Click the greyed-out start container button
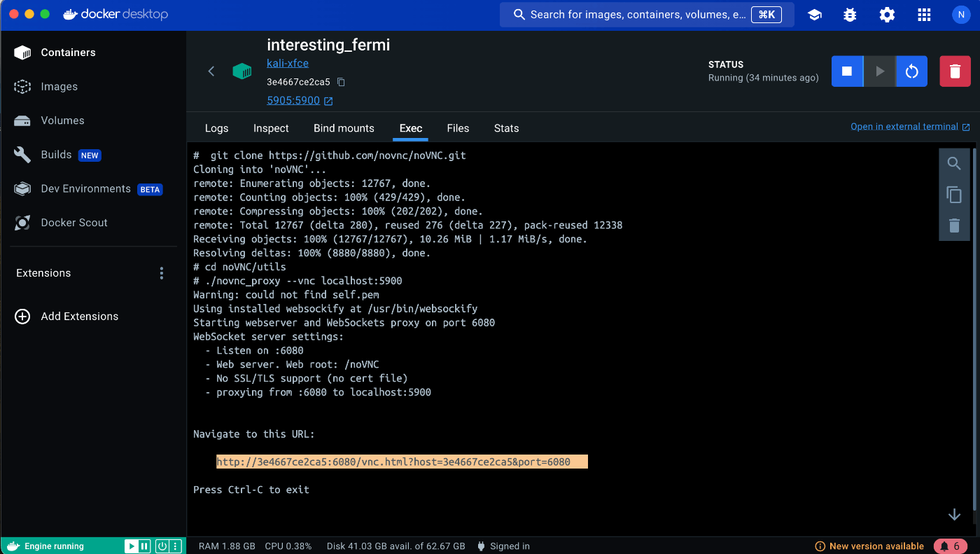 [x=880, y=71]
